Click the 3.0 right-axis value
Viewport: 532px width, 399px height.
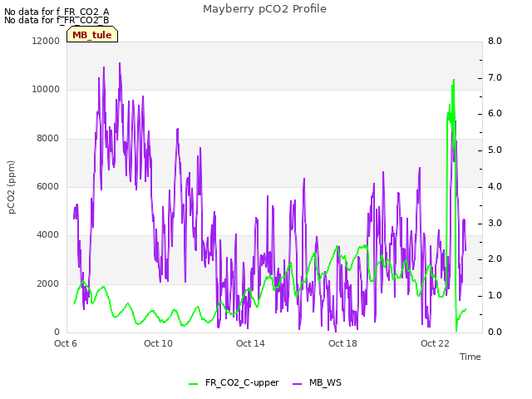tap(495, 224)
